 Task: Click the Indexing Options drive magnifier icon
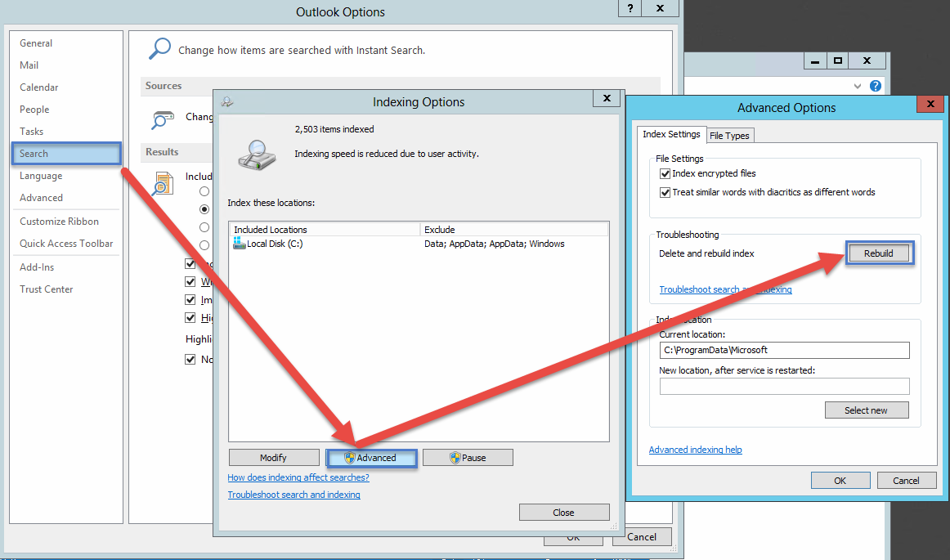click(257, 155)
